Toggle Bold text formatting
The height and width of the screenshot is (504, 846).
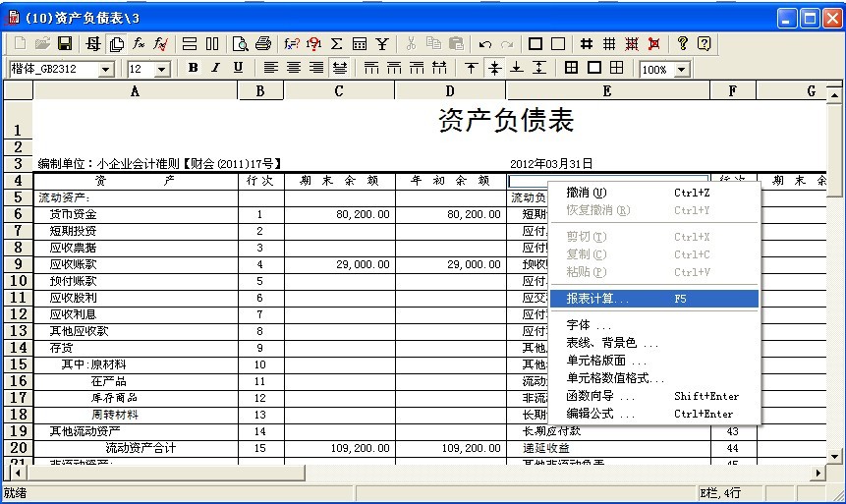[x=193, y=68]
